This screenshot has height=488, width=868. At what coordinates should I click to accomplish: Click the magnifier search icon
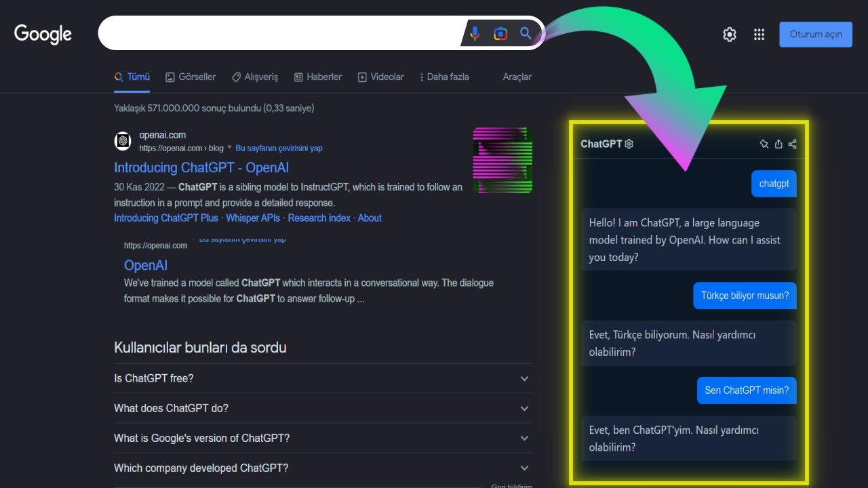[x=526, y=34]
